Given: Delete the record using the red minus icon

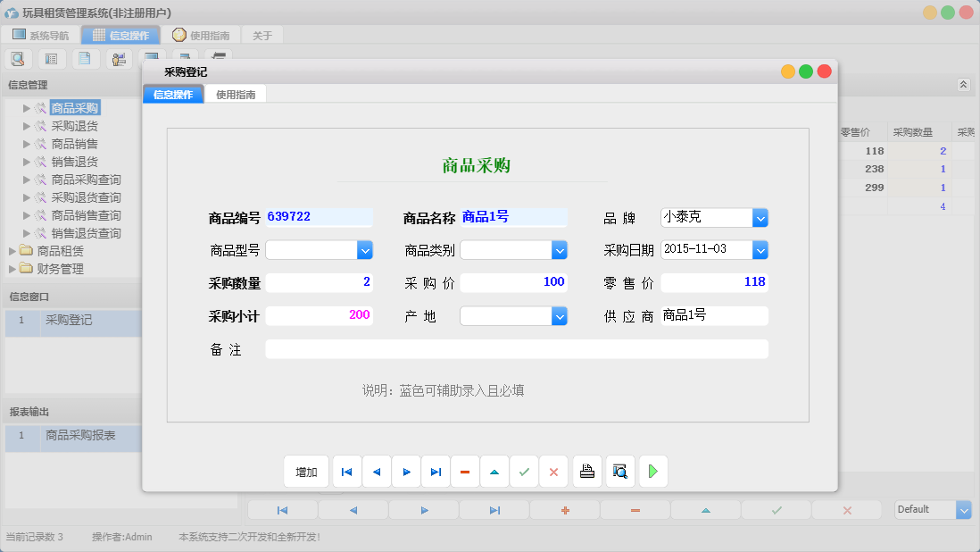Looking at the screenshot, I should [465, 471].
